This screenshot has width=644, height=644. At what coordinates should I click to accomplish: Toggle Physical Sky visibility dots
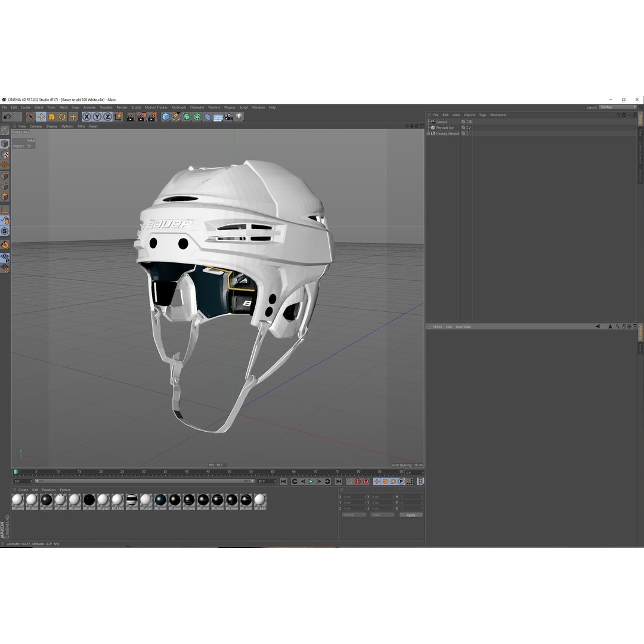[x=467, y=128]
